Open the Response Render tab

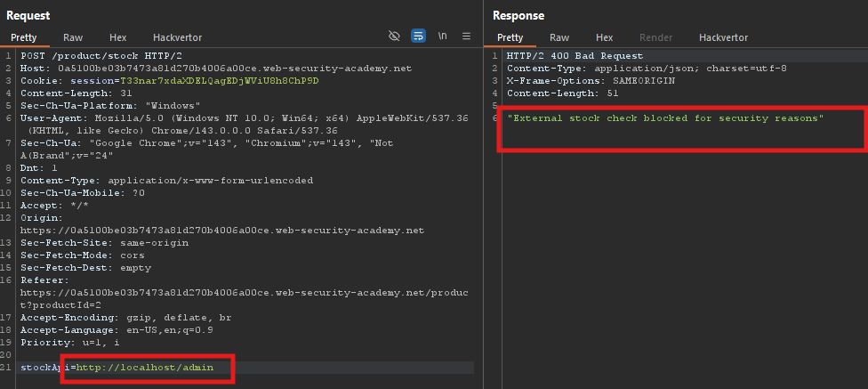(656, 37)
